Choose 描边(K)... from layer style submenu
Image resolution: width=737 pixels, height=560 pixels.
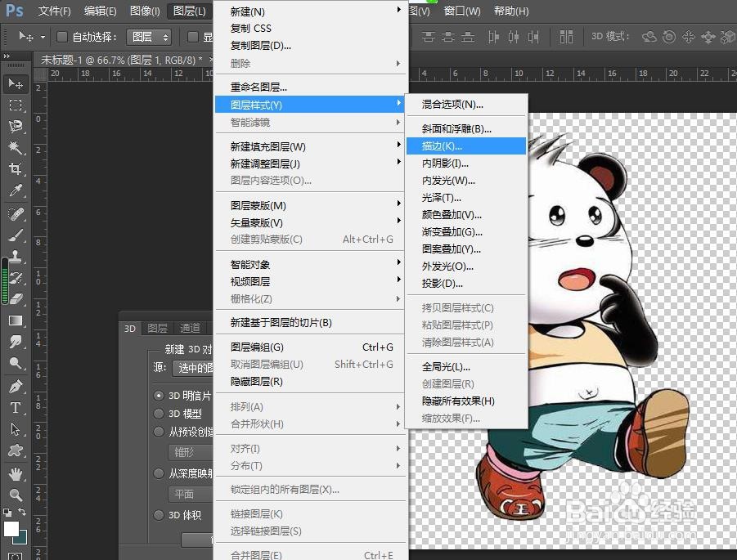tap(466, 146)
